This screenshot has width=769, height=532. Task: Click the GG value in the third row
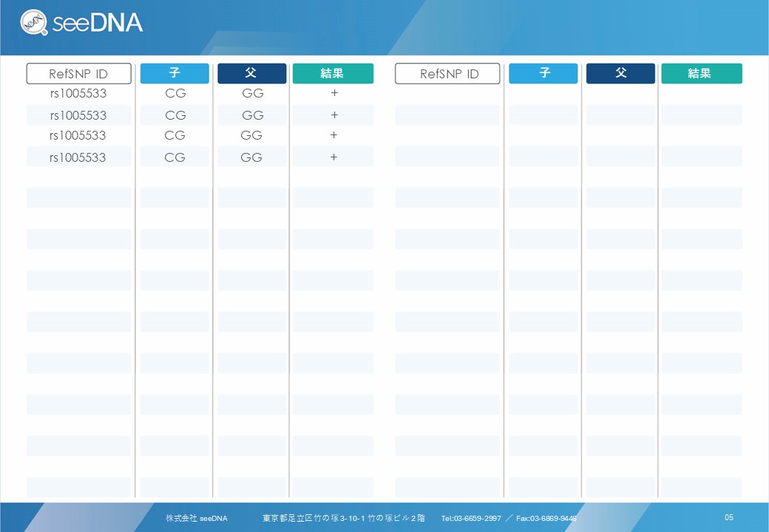tap(251, 135)
